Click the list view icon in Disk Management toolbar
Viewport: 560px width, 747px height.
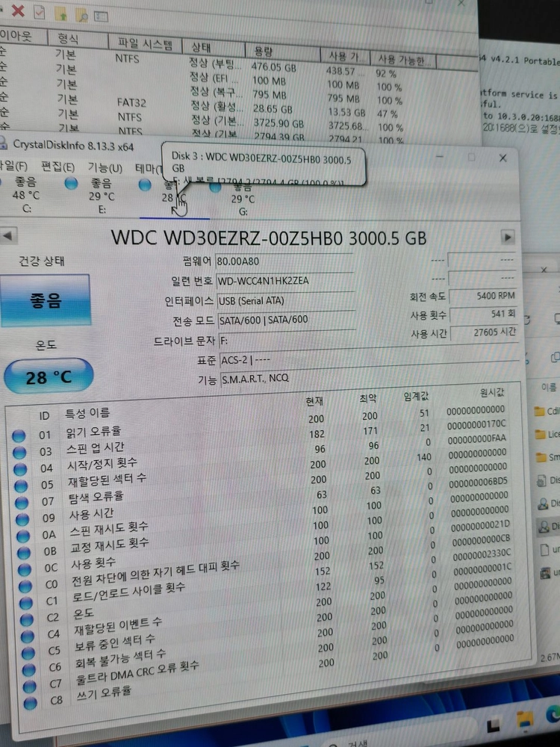[x=101, y=16]
